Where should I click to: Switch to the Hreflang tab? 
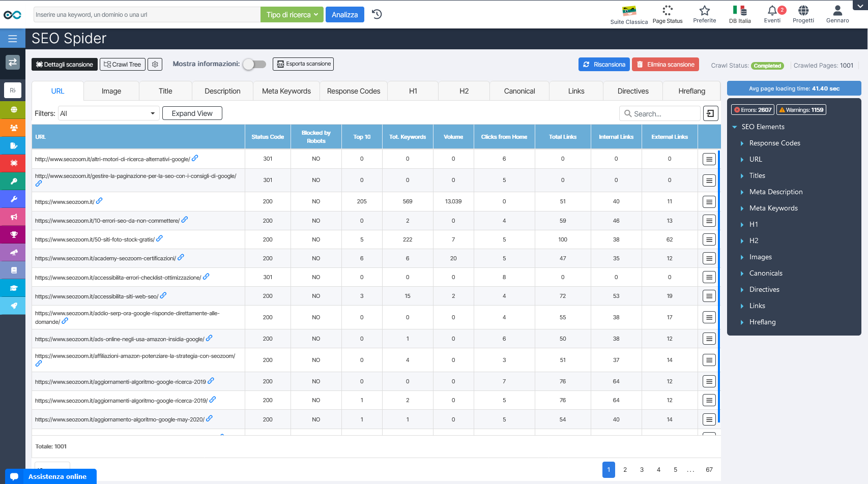(x=692, y=91)
